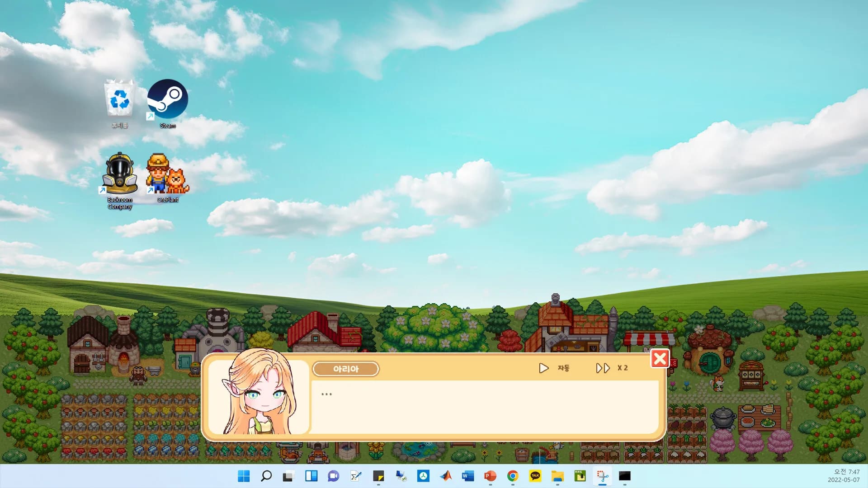Click the fast-forward X2 speed button

612,368
